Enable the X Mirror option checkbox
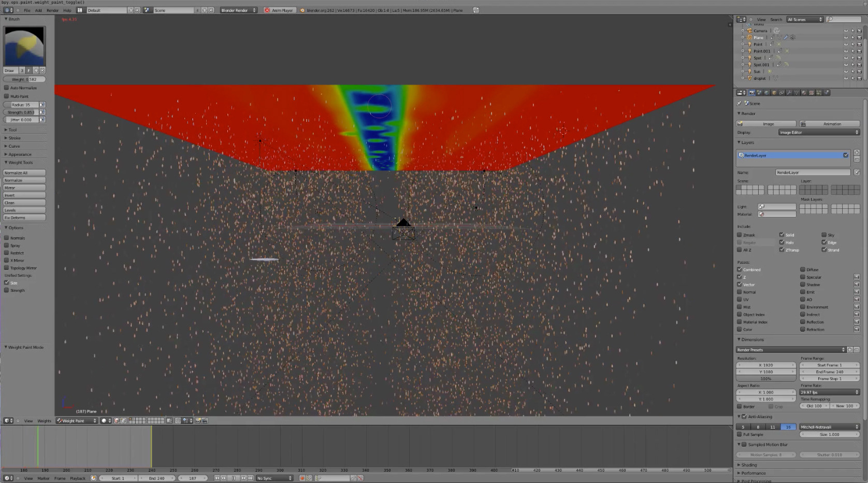The image size is (868, 483). [7, 260]
